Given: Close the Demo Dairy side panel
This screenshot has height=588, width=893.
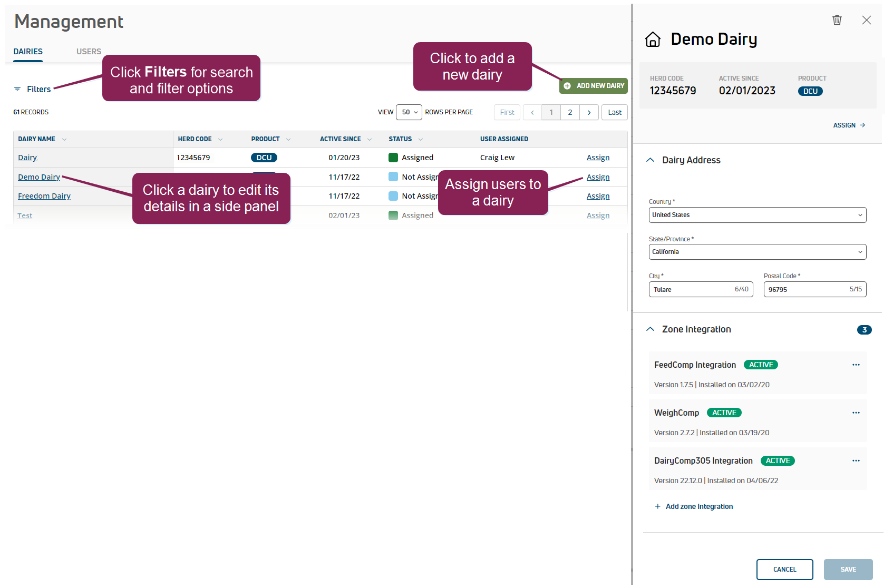Looking at the screenshot, I should point(866,20).
